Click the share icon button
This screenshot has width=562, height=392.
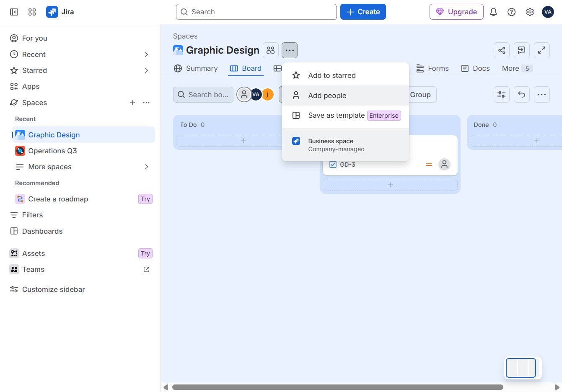pyautogui.click(x=502, y=50)
